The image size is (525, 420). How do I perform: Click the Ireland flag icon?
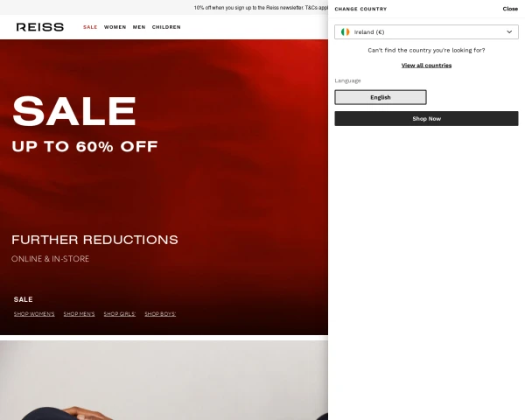(x=346, y=31)
